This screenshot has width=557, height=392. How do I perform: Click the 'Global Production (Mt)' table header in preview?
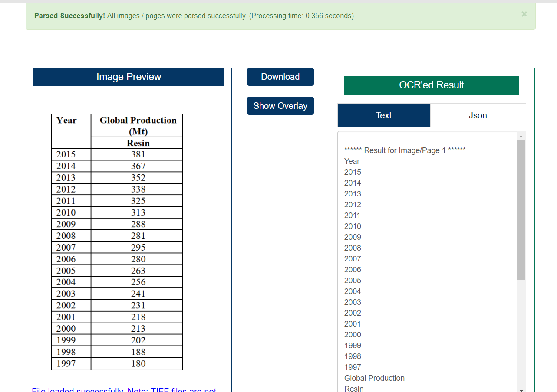click(138, 126)
